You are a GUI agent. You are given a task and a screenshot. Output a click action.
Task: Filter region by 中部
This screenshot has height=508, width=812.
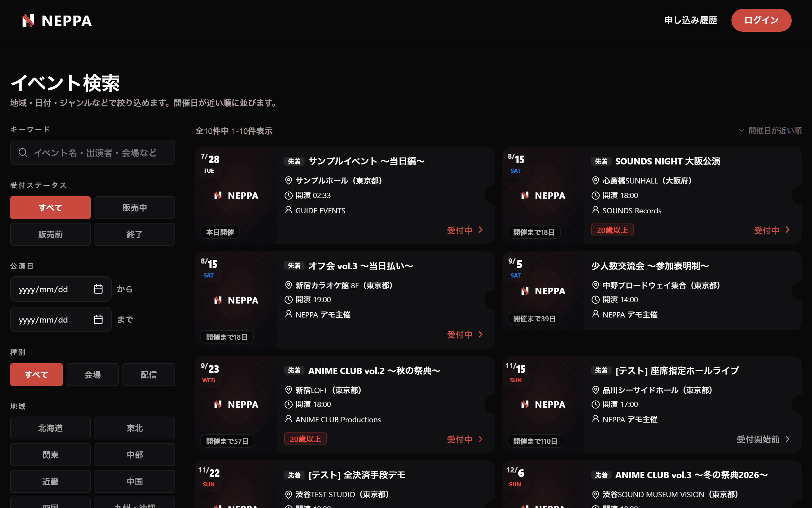coord(134,455)
